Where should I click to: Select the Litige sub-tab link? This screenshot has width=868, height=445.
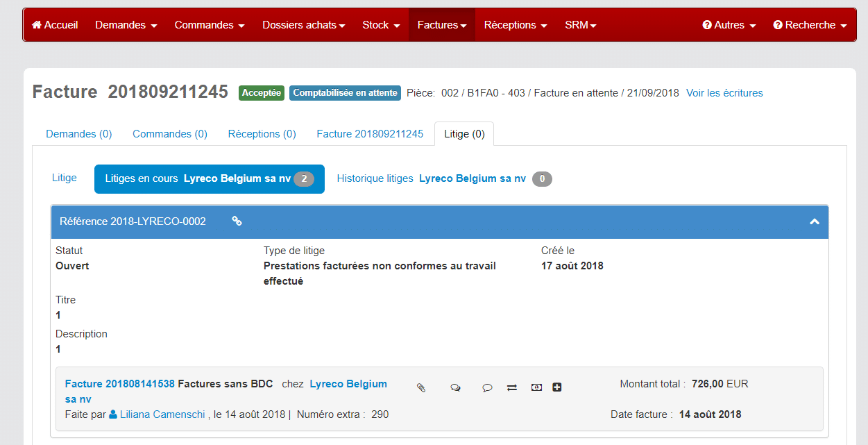[65, 178]
